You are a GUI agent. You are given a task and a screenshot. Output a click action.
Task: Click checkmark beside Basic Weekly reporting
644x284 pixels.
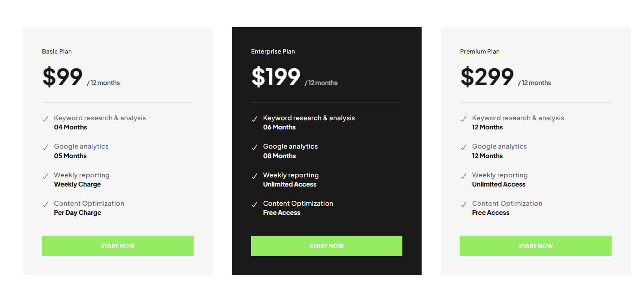(x=45, y=176)
